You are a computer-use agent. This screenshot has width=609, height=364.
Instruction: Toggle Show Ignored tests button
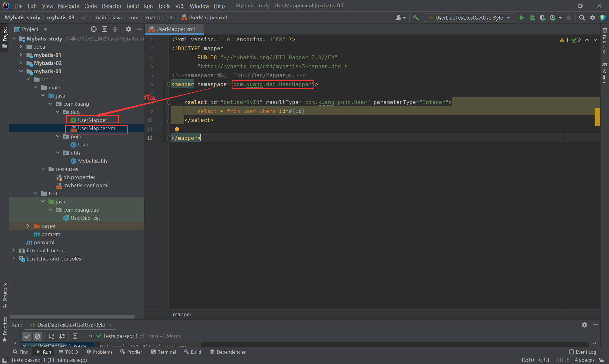click(38, 336)
